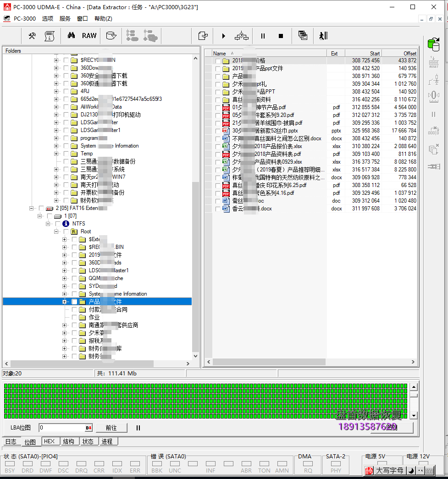Click the head measurement ruler sidebar icon
The width and height of the screenshot is (448, 479).
coord(434,97)
